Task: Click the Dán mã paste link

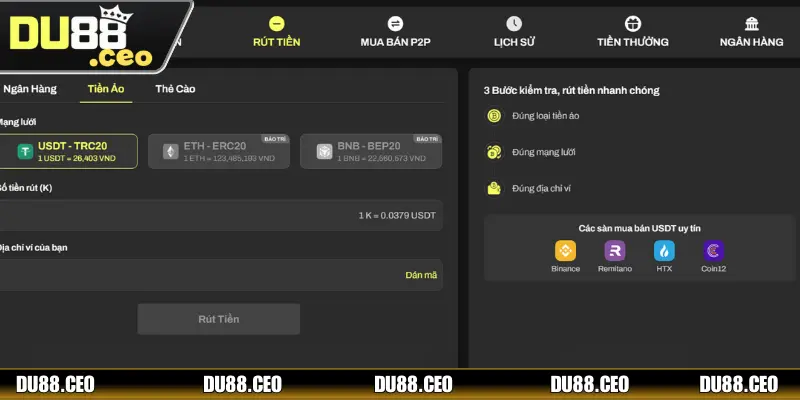Action: point(421,275)
